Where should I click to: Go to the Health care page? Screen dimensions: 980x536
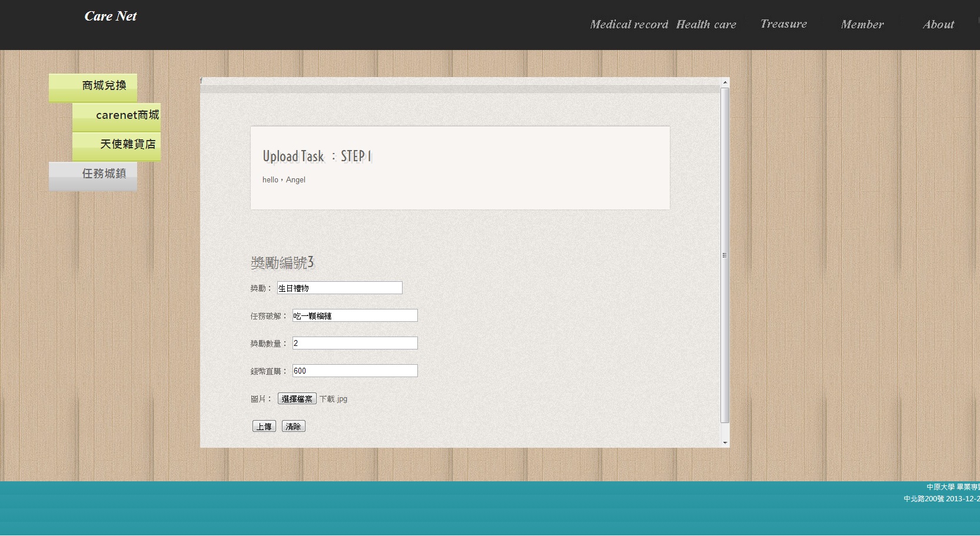point(706,25)
